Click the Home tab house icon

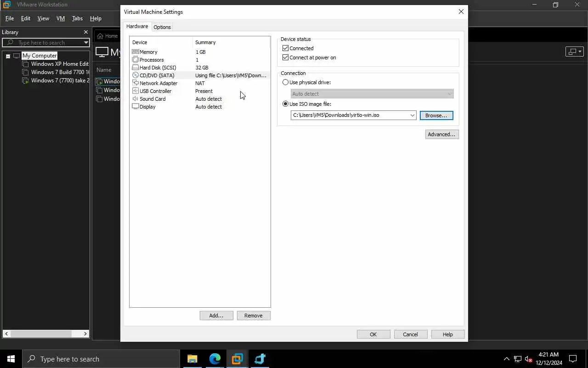(x=100, y=36)
